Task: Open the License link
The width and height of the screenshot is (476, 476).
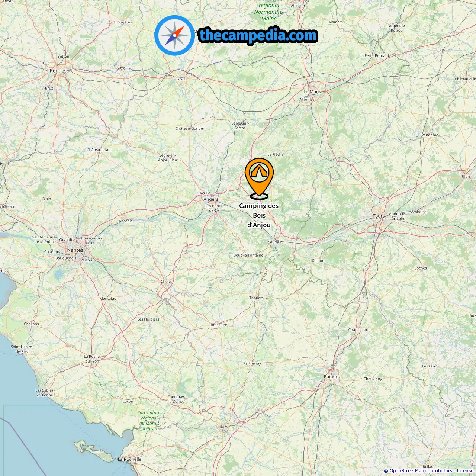Action: pos(465,471)
